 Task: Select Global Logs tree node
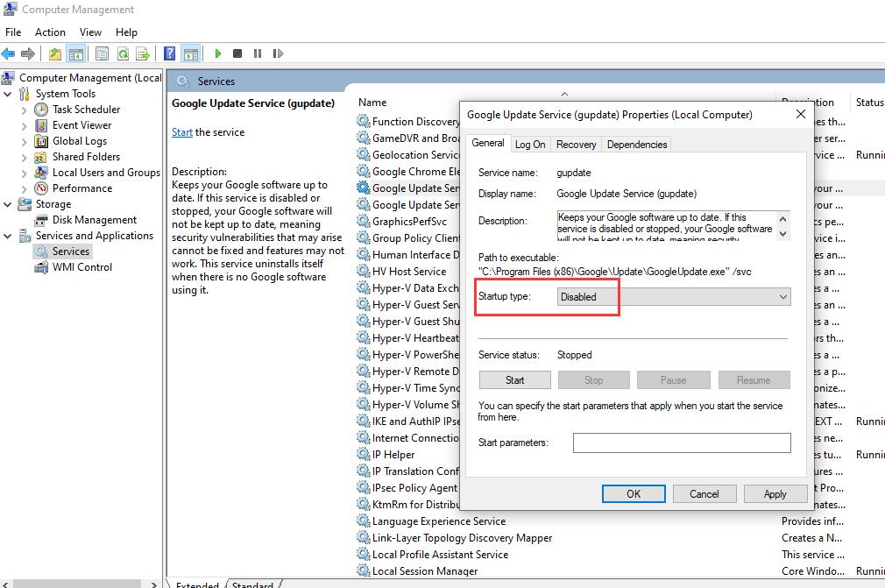point(80,140)
